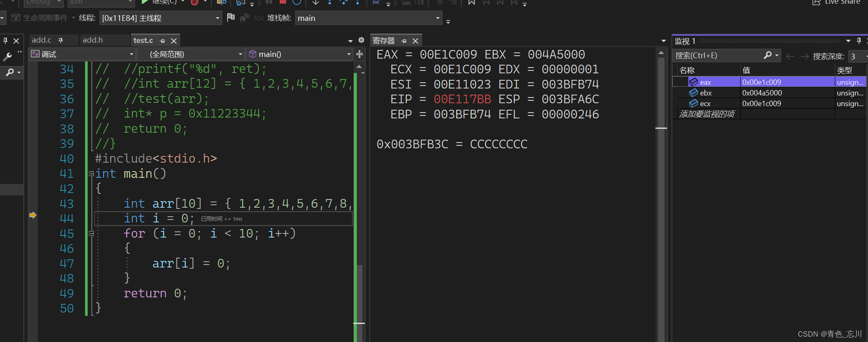Stop debugging with the red square
868x342 pixels.
(x=283, y=2)
